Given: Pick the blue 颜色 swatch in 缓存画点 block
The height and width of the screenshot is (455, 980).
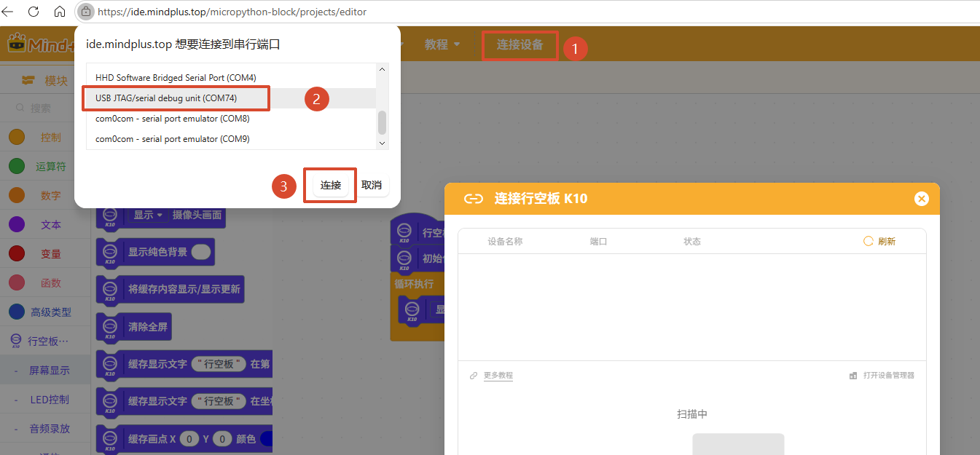Looking at the screenshot, I should (x=267, y=439).
